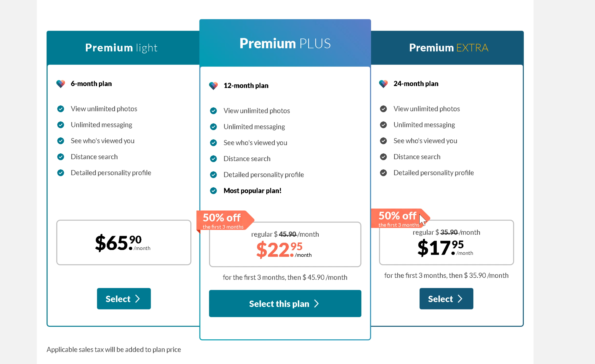Click the $22.95 per month price box
The width and height of the screenshot is (595, 364).
click(285, 244)
